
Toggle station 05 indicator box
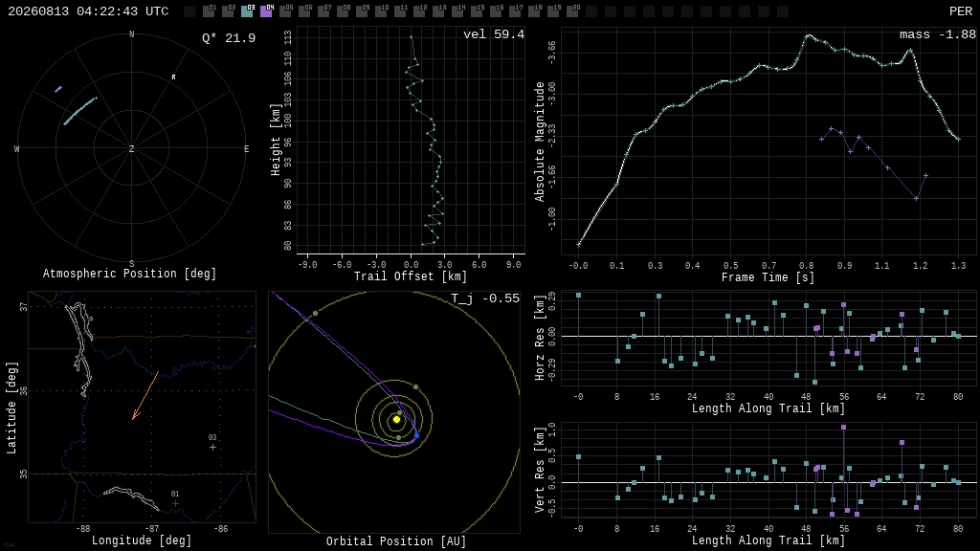[285, 11]
